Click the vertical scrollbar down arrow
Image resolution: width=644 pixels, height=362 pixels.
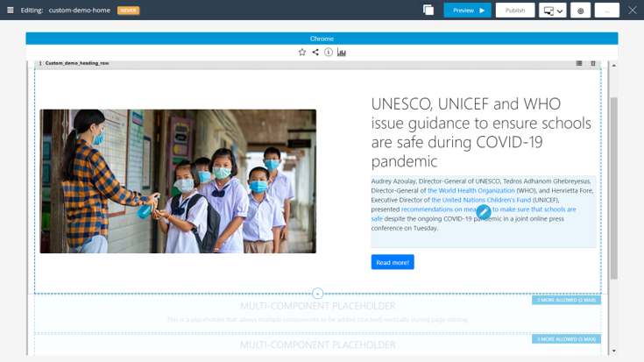pos(613,351)
